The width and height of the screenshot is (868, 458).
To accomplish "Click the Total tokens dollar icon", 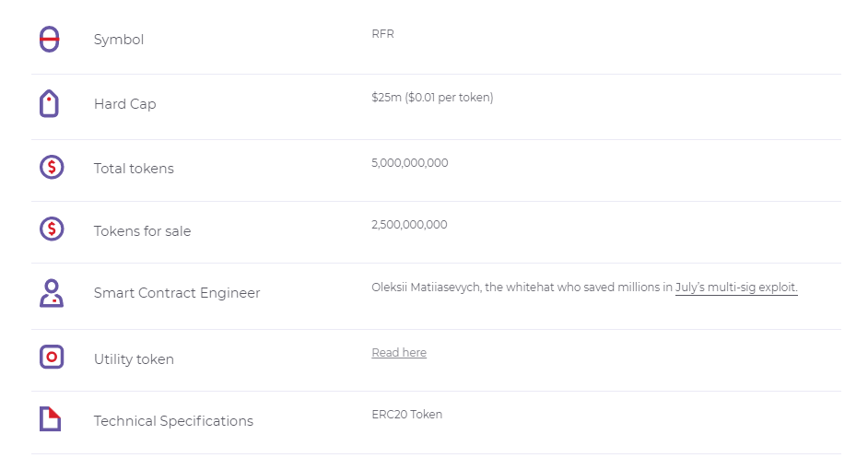I will coord(52,167).
